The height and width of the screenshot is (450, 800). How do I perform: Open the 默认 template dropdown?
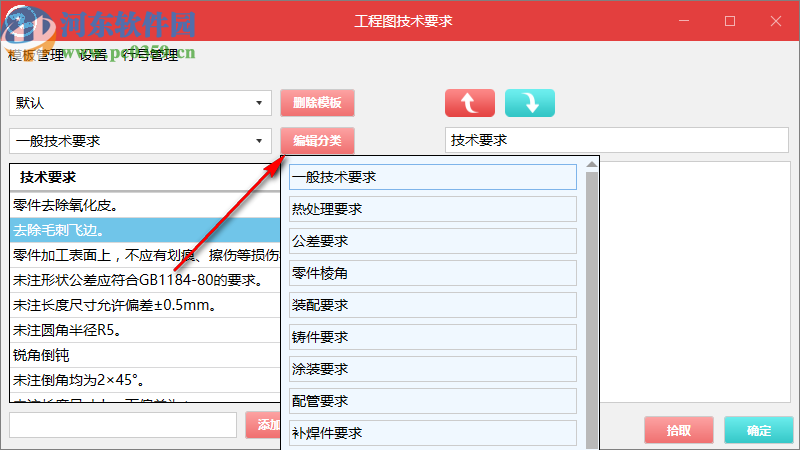pos(140,103)
